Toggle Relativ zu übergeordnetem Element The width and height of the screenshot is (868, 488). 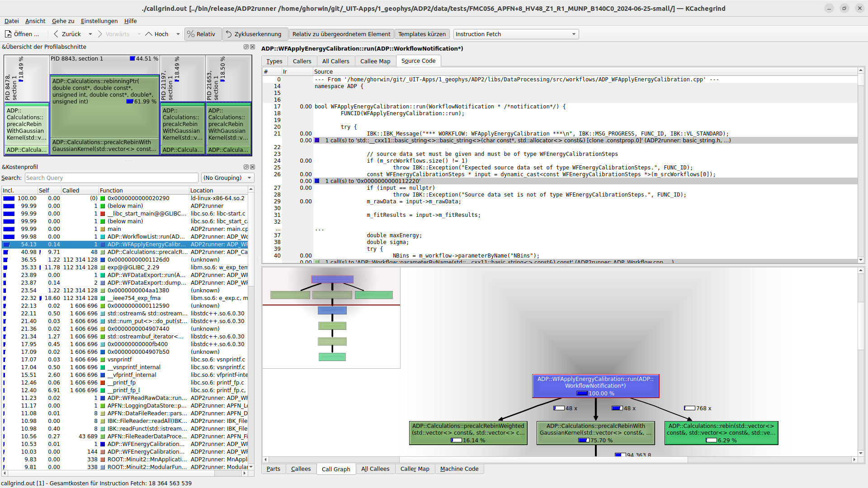(x=341, y=34)
